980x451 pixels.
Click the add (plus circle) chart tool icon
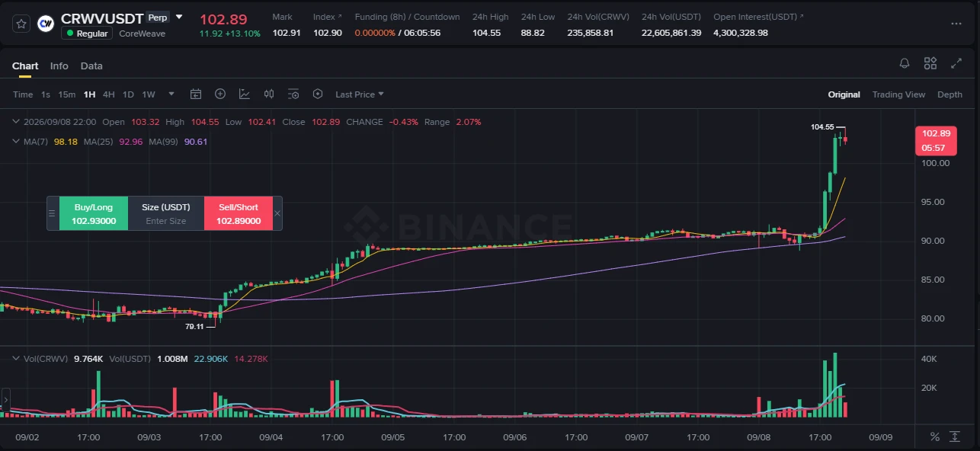point(220,94)
